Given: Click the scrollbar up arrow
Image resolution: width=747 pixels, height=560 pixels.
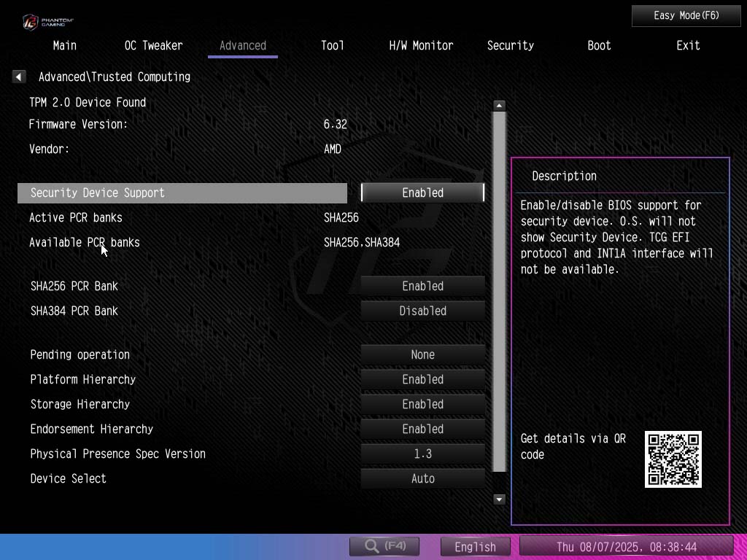Looking at the screenshot, I should (x=499, y=105).
